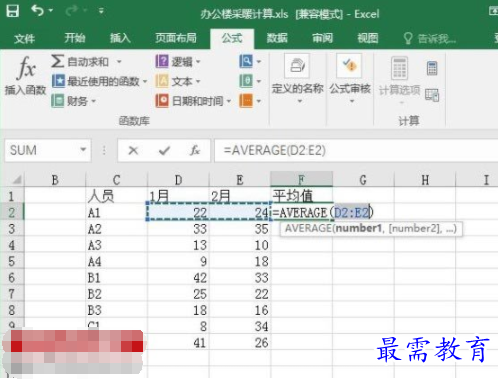This screenshot has height=381, width=498.
Task: Select column G header
Action: tap(363, 180)
